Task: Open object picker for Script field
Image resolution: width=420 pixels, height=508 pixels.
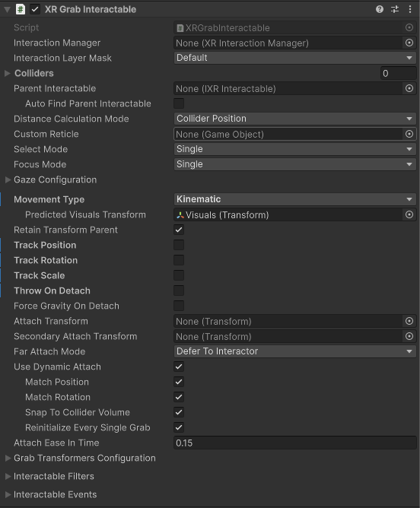Action: point(409,27)
